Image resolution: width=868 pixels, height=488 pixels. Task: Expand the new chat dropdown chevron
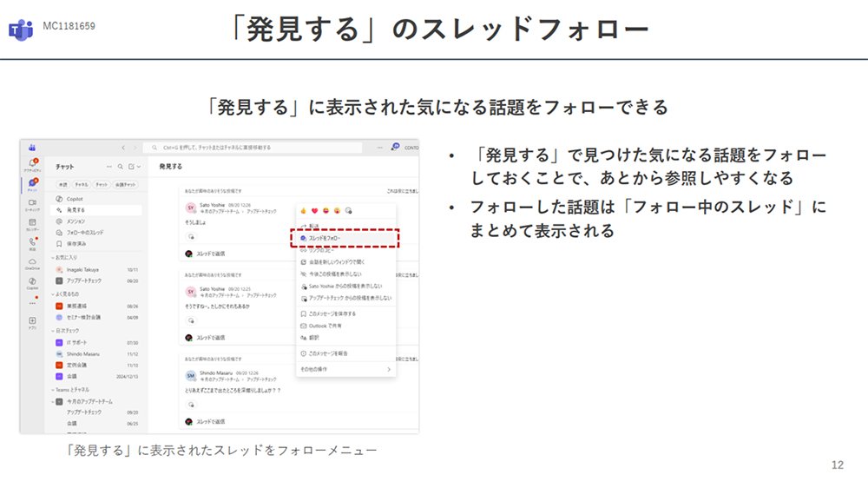139,167
